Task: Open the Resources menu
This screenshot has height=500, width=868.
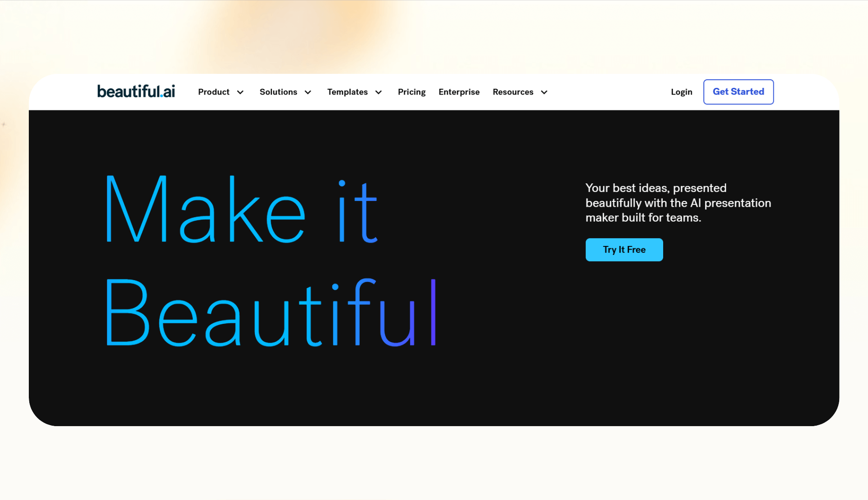Action: pyautogui.click(x=513, y=92)
